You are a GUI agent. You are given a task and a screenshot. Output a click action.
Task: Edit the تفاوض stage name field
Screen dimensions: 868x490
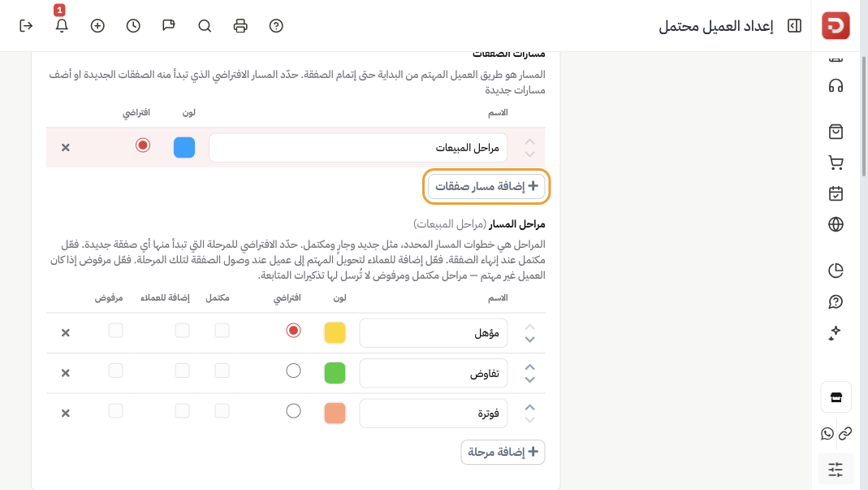[x=434, y=373]
